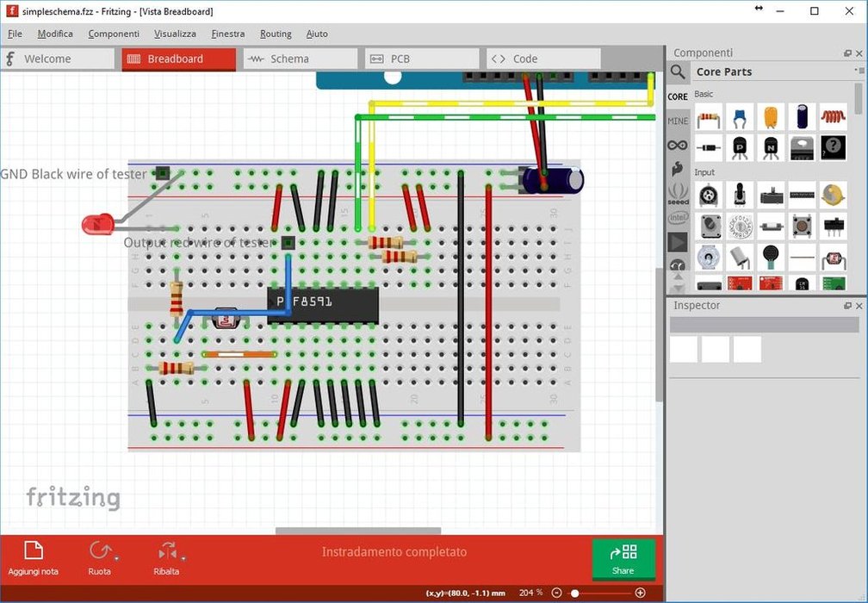Click canvas horizontal scrollbar thumb

(358, 531)
